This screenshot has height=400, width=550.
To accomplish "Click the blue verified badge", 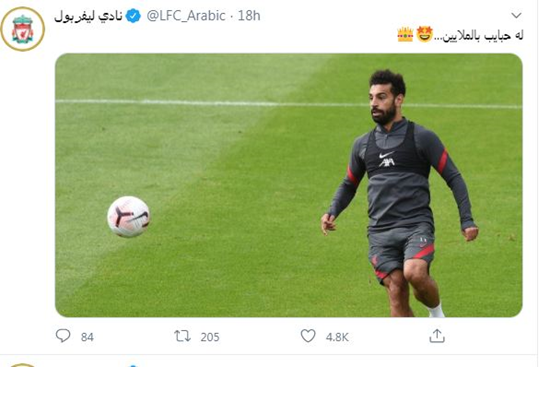I will tap(133, 16).
